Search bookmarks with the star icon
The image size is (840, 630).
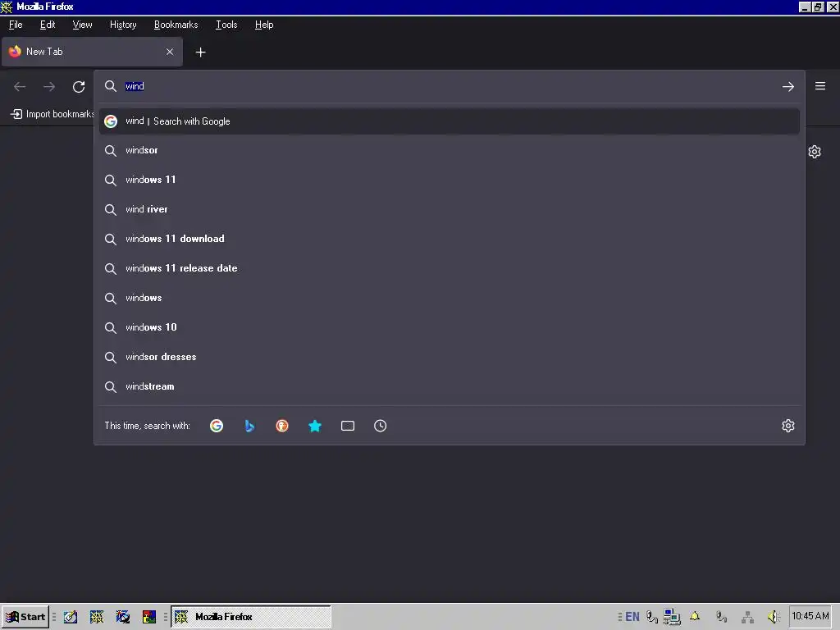click(x=315, y=426)
